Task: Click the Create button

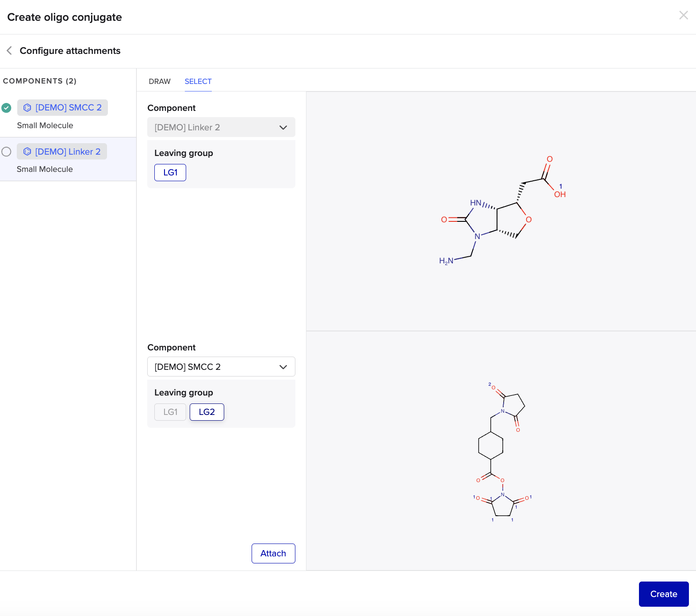Action: click(663, 594)
